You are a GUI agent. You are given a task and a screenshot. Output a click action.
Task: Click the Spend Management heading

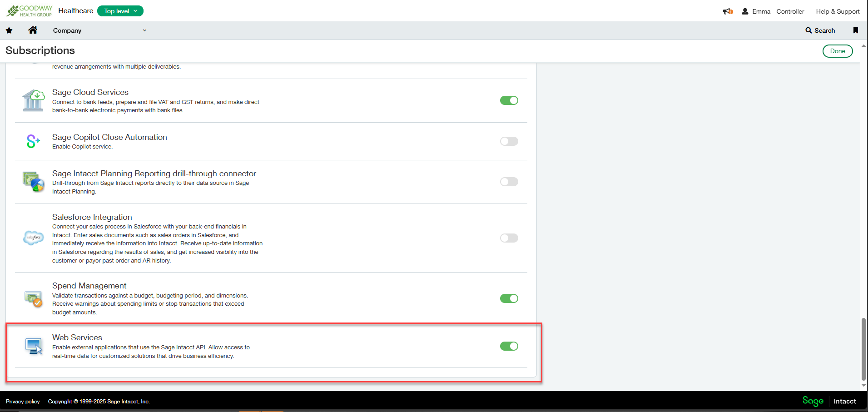click(89, 286)
